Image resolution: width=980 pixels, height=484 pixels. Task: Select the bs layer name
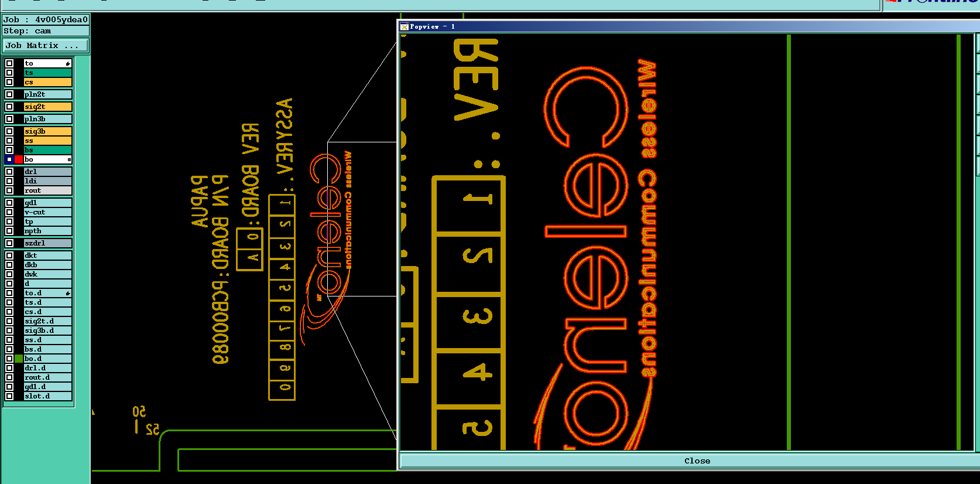(x=47, y=150)
